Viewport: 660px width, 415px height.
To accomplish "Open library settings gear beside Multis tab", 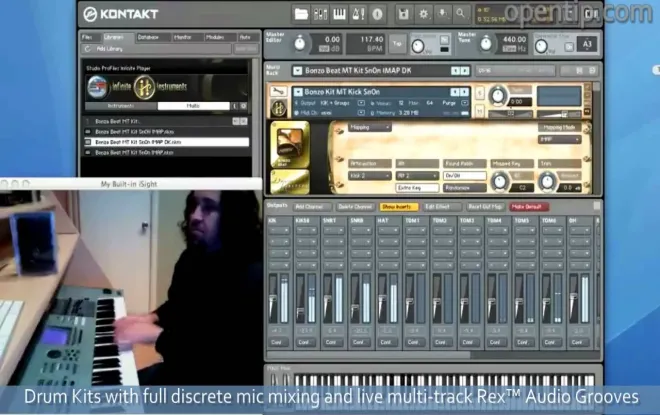I will (243, 106).
